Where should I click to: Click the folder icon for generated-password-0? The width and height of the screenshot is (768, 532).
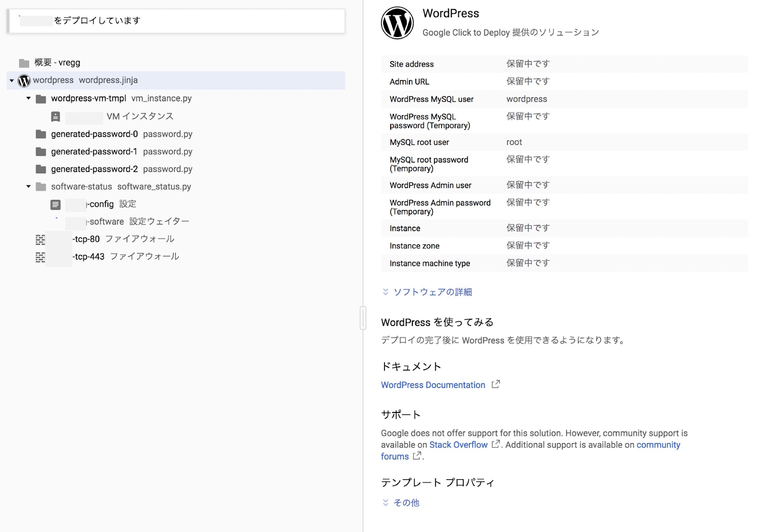[x=41, y=134]
